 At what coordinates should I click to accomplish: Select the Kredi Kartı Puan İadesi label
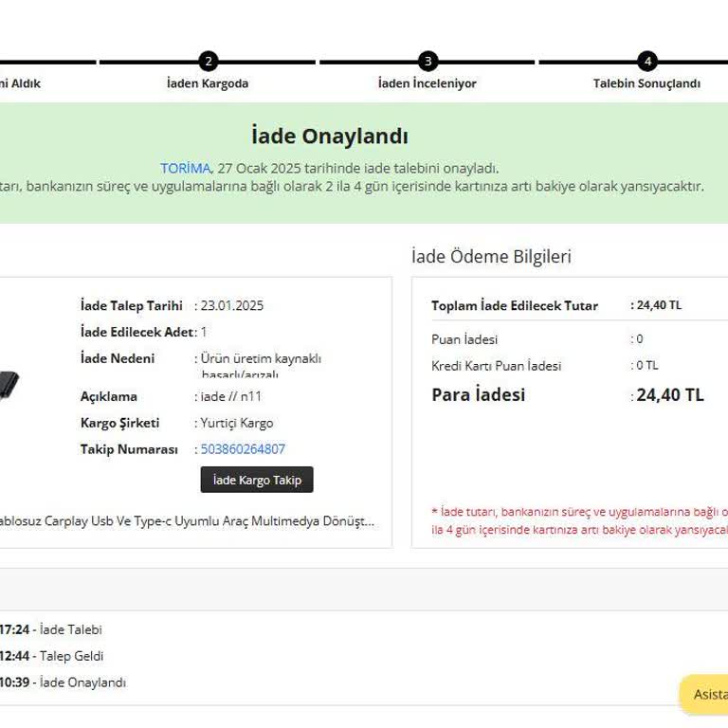point(497,366)
